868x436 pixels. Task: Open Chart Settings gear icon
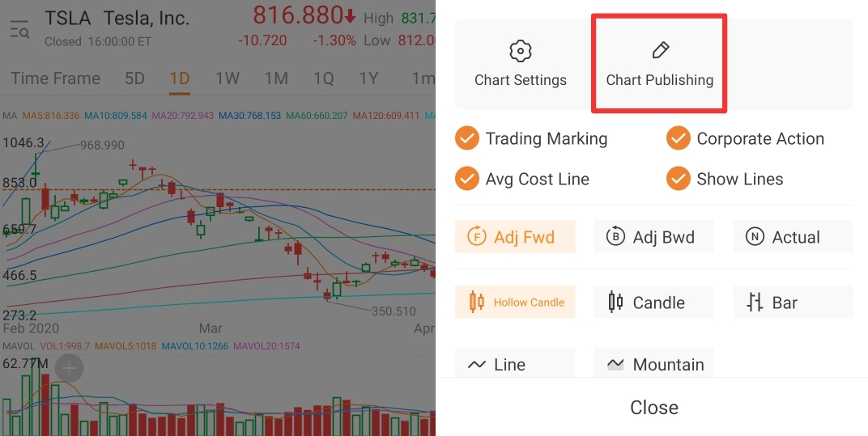(x=520, y=52)
